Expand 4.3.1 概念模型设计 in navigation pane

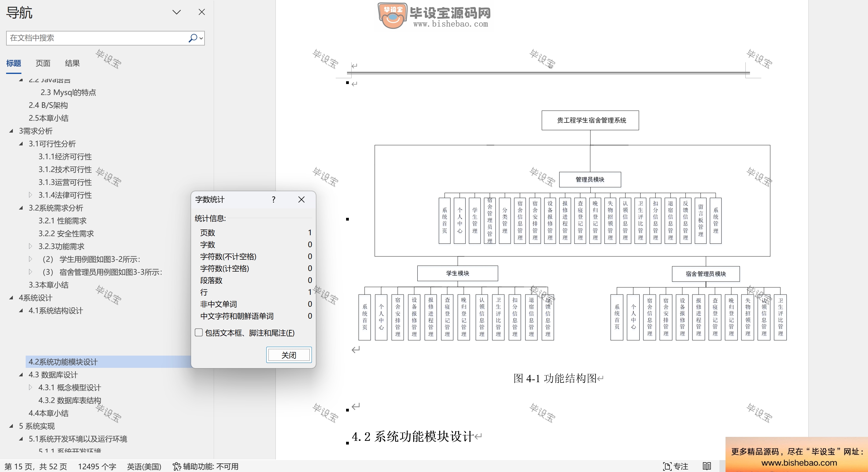[31, 387]
